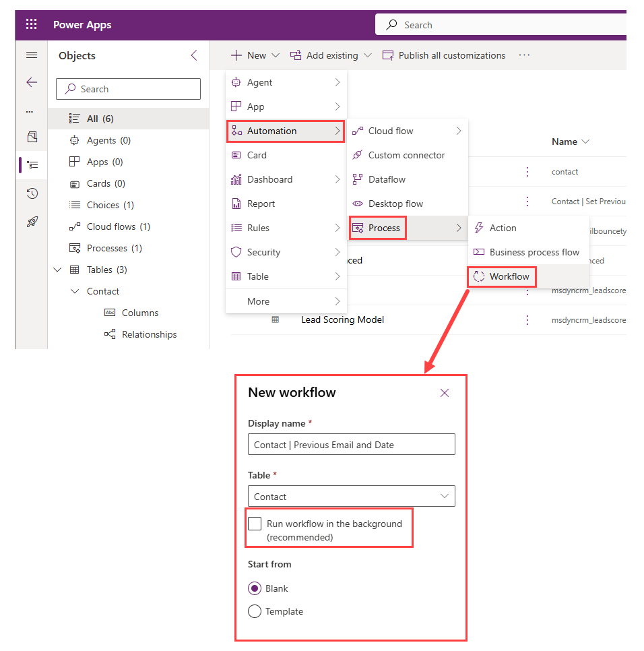The image size is (644, 651).
Task: Choose Action in the Process submenu
Action: (529, 228)
